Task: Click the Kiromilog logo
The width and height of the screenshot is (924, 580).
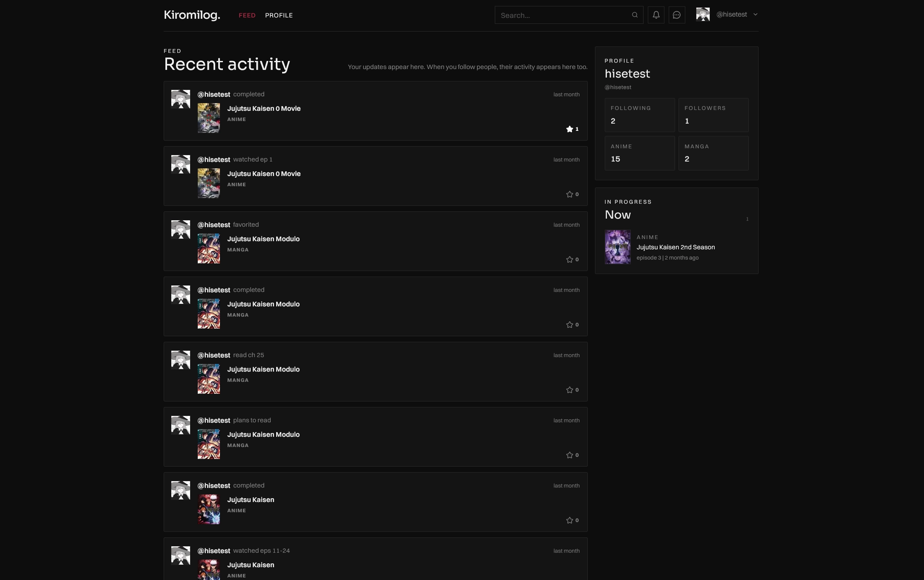Action: [x=192, y=15]
